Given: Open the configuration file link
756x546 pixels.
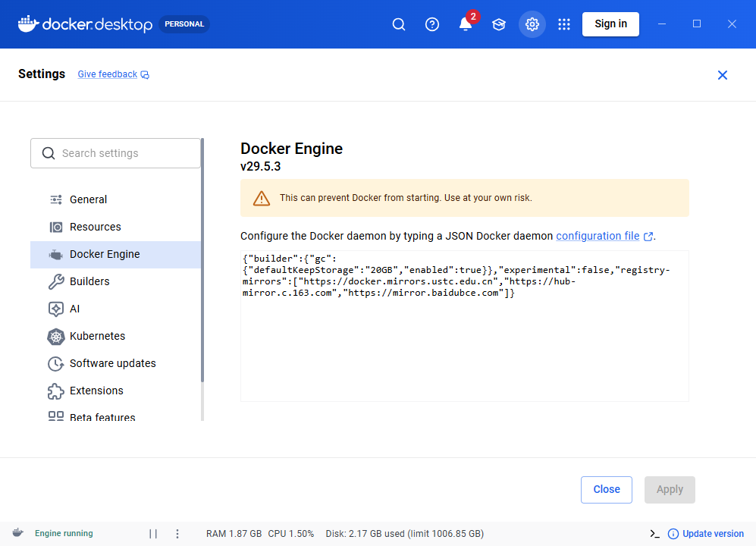Looking at the screenshot, I should [598, 236].
